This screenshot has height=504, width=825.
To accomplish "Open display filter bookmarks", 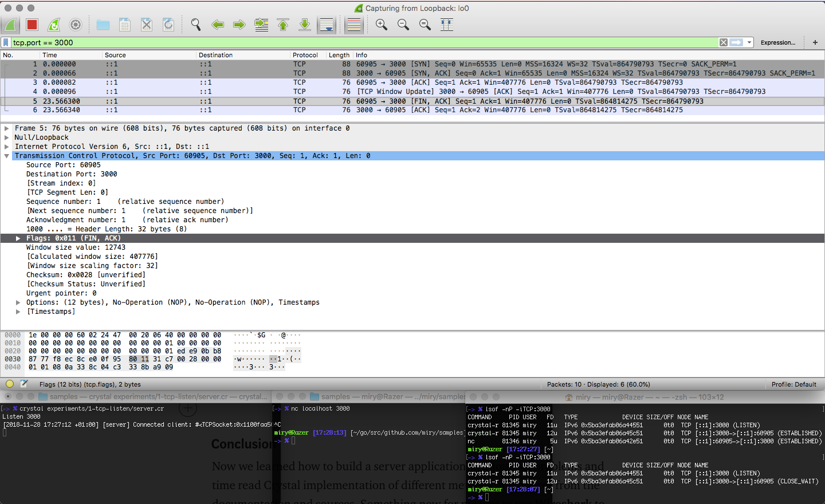I will pyautogui.click(x=6, y=42).
